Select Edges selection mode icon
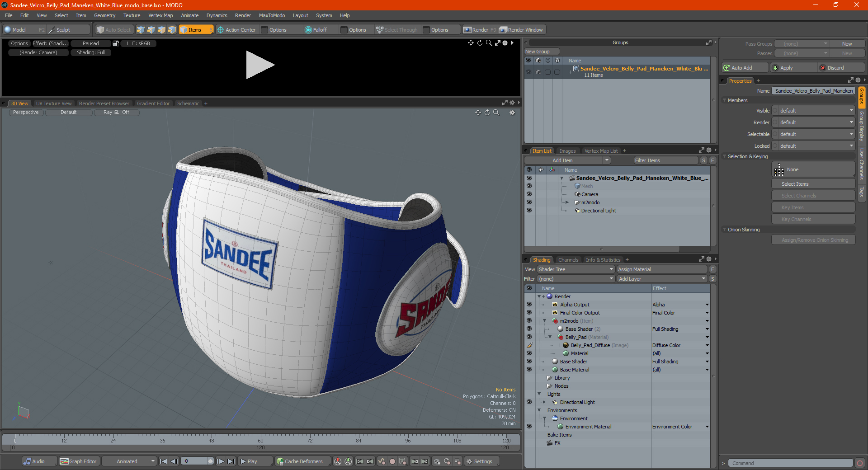This screenshot has width=868, height=470. tap(151, 30)
